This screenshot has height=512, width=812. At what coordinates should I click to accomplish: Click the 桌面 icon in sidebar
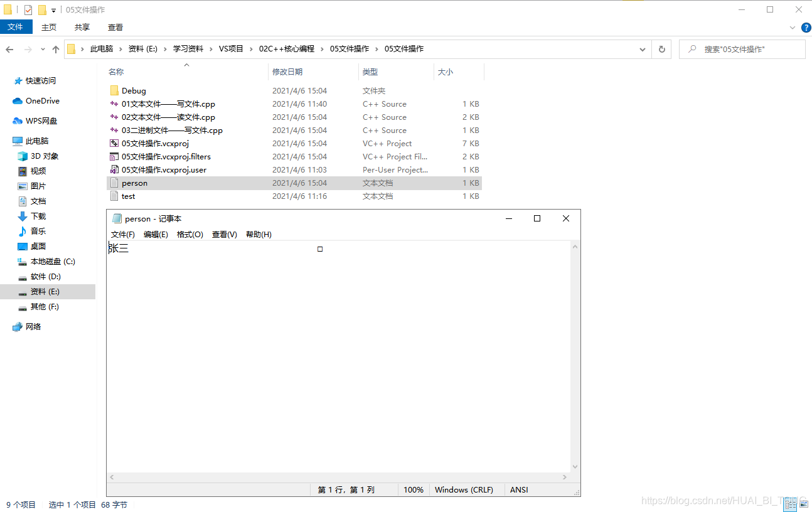point(23,247)
